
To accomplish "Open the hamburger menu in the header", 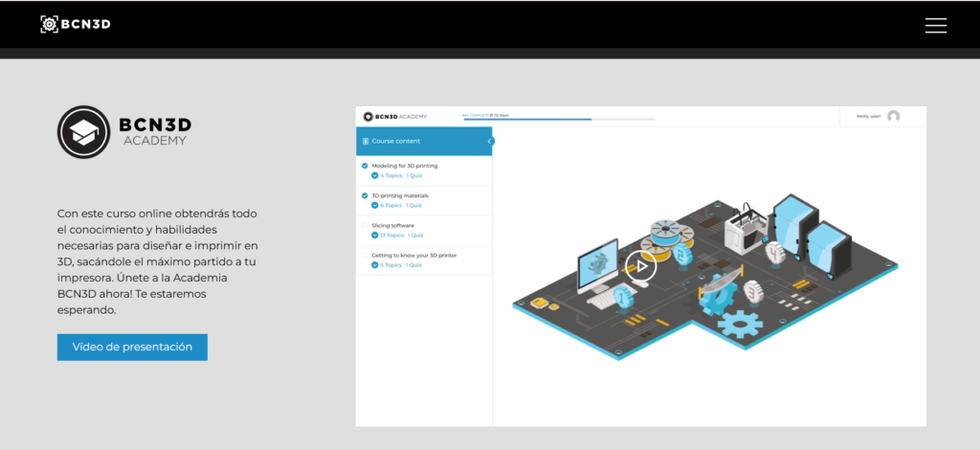I will coord(936,25).
